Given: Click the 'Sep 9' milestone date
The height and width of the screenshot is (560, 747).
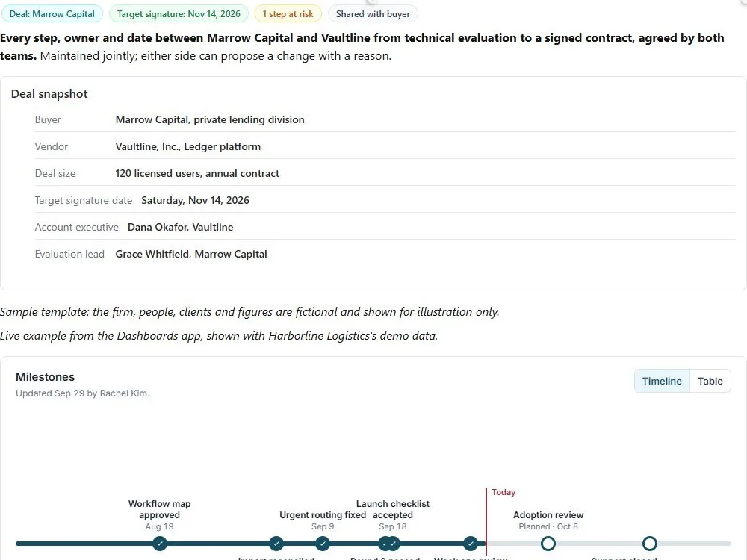Looking at the screenshot, I should [x=323, y=526].
